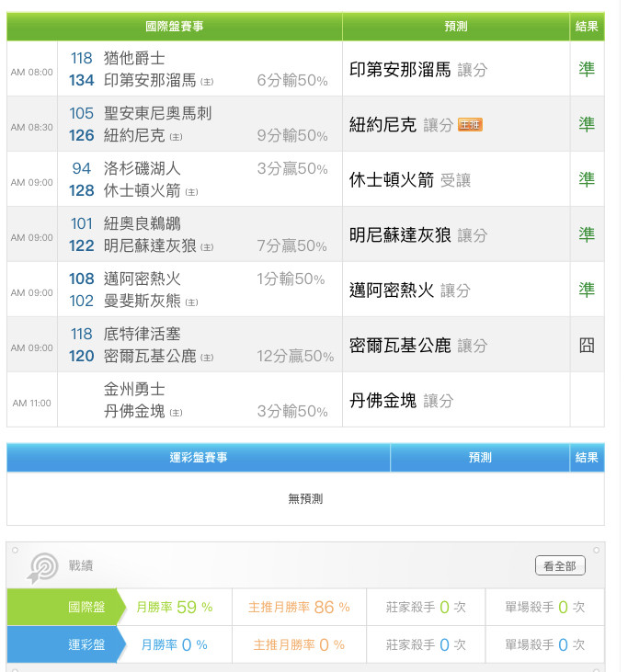
Task: Click the 囧 result icon for 密爾瓦基公鹿
Action: pos(587,345)
